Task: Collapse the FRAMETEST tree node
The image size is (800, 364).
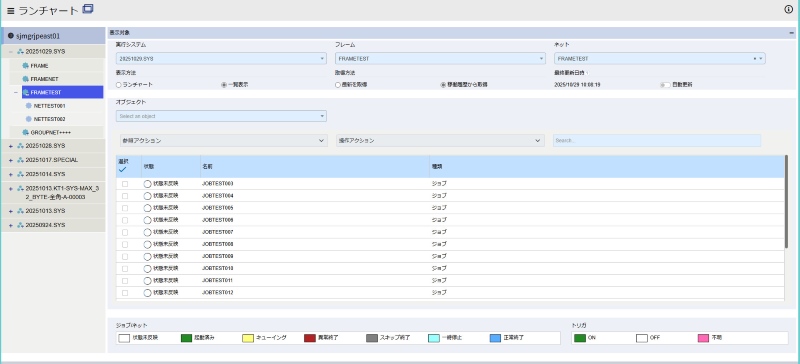Action: coord(16,92)
